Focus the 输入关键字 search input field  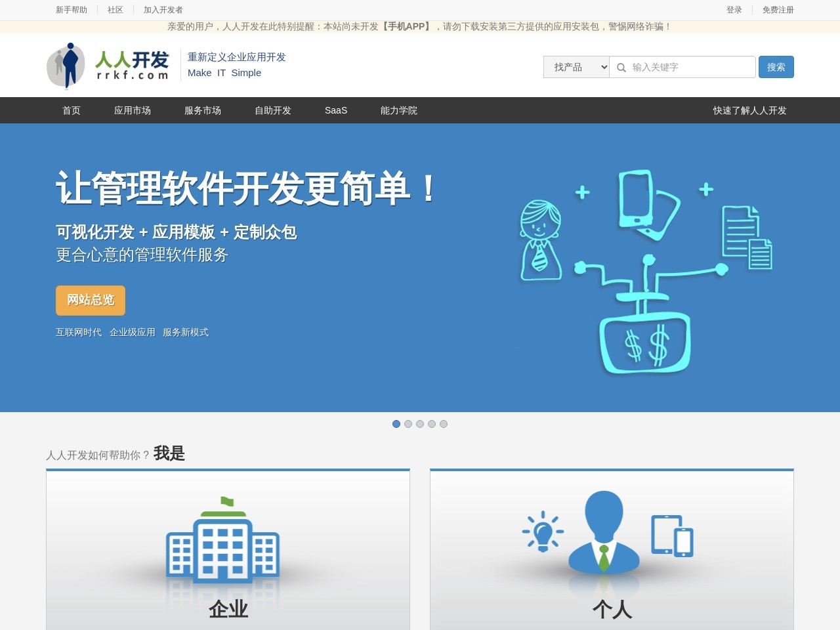[x=690, y=67]
